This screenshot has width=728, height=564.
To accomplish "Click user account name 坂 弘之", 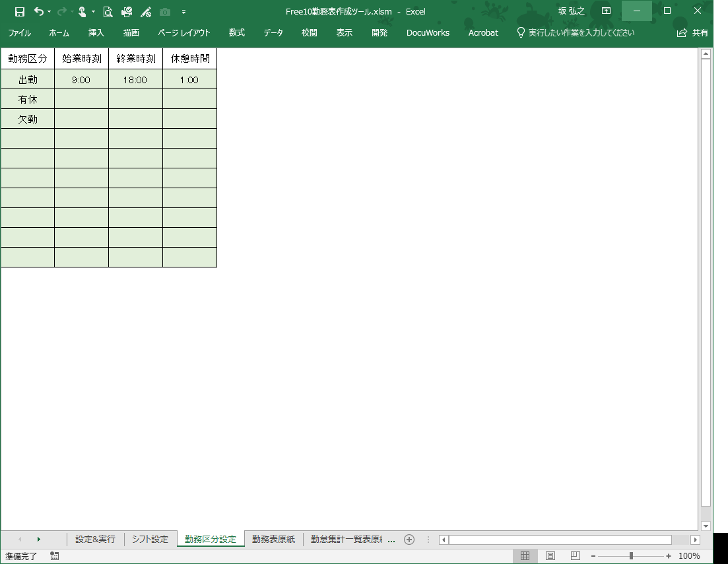I will point(571,11).
